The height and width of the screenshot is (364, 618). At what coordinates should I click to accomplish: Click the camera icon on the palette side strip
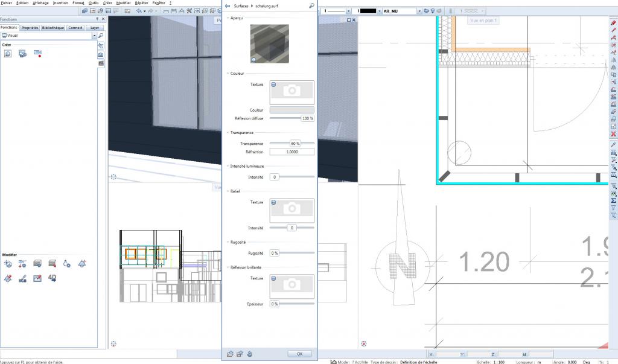(x=101, y=54)
